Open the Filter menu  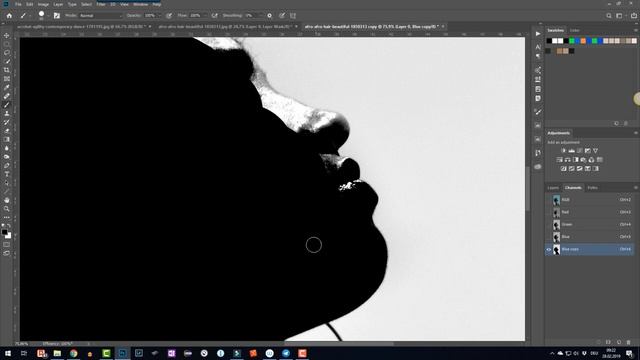[x=101, y=4]
